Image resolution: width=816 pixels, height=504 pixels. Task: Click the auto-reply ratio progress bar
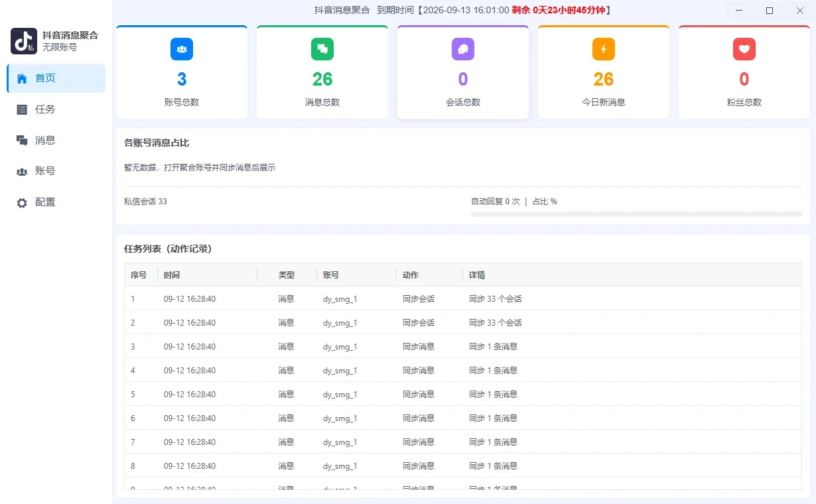tap(636, 214)
